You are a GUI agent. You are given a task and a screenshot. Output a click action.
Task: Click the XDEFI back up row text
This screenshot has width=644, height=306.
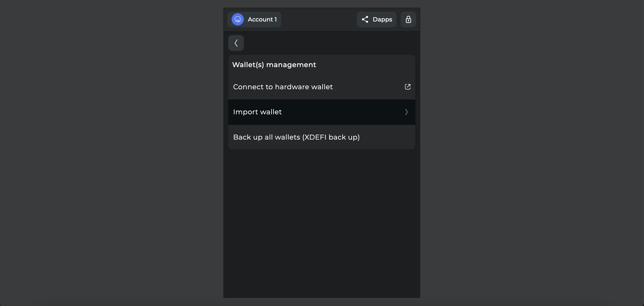point(296,137)
